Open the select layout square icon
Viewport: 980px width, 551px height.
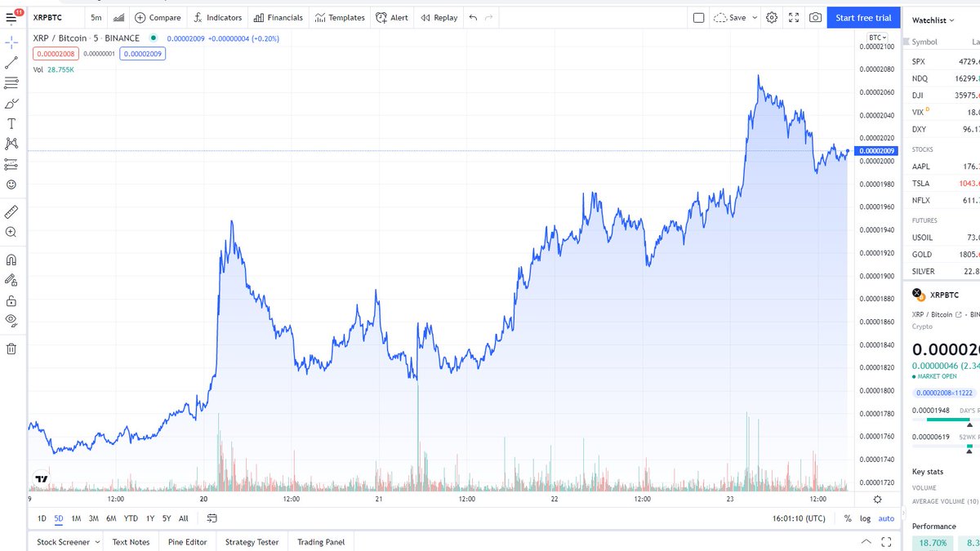[x=698, y=17]
